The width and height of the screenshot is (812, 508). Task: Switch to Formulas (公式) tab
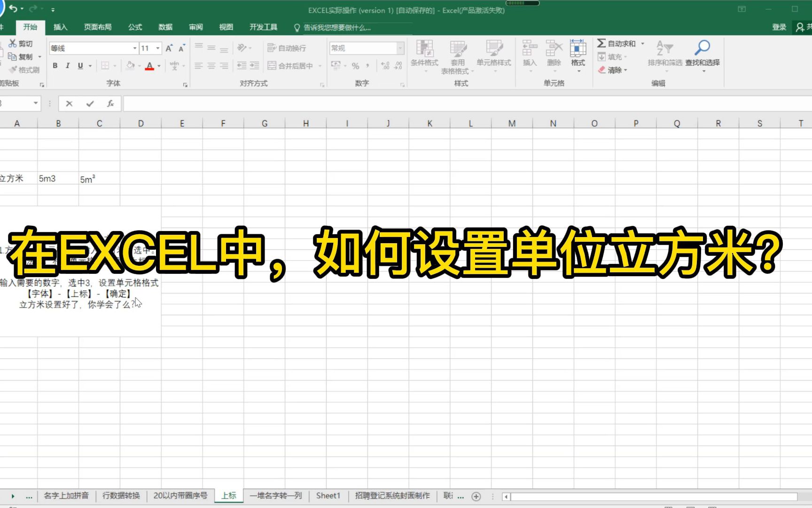[x=135, y=27]
